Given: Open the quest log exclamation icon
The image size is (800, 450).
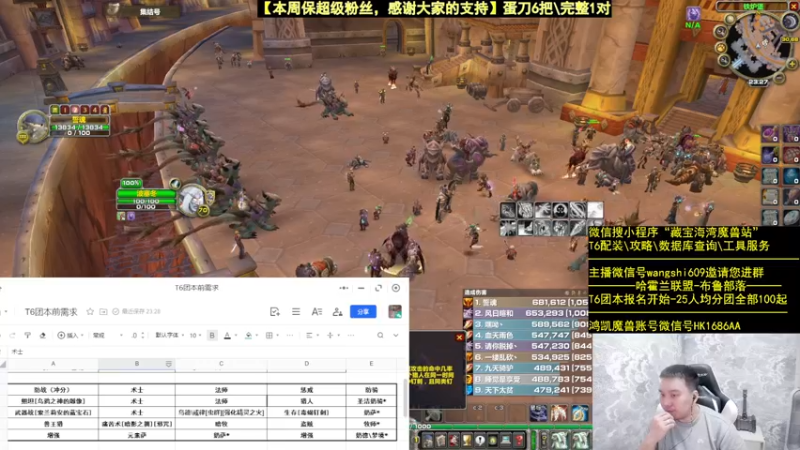Looking at the screenshot, I should 480,440.
